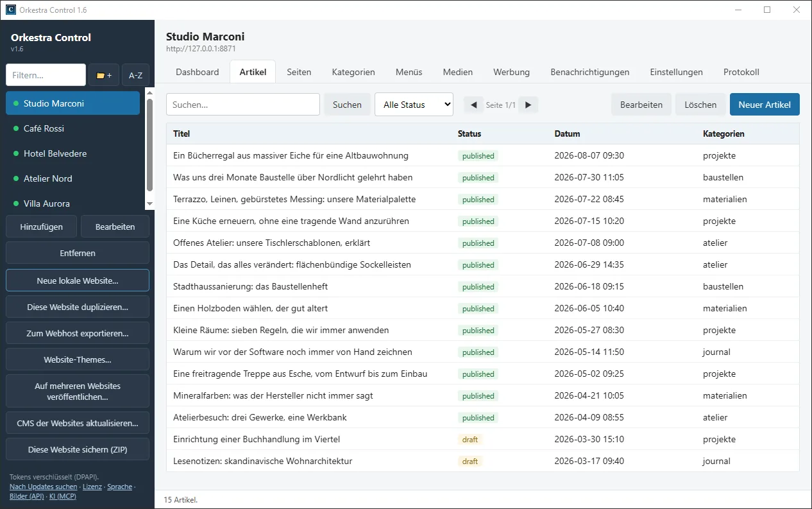Focus the Suchen article search field
Image resolution: width=812 pixels, height=509 pixels.
[243, 105]
